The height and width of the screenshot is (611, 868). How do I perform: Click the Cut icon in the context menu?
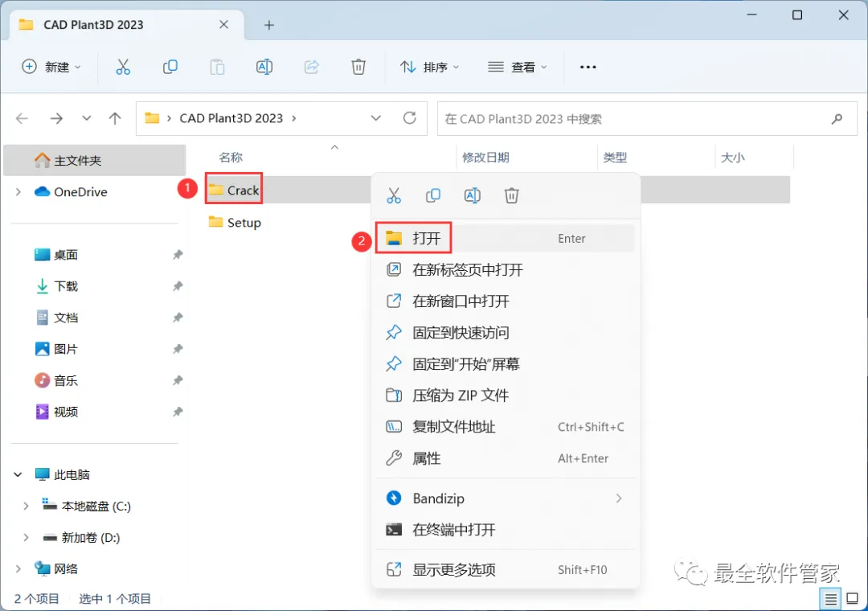tap(394, 195)
